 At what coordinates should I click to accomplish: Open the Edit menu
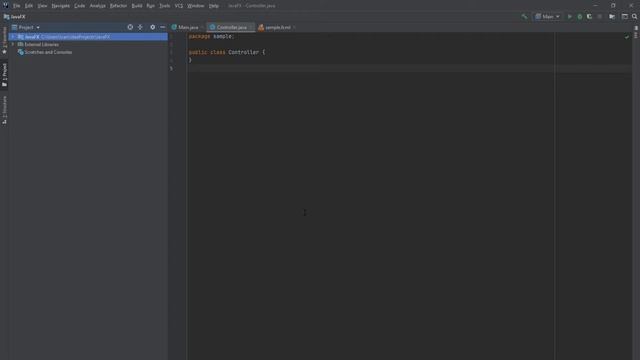29,6
